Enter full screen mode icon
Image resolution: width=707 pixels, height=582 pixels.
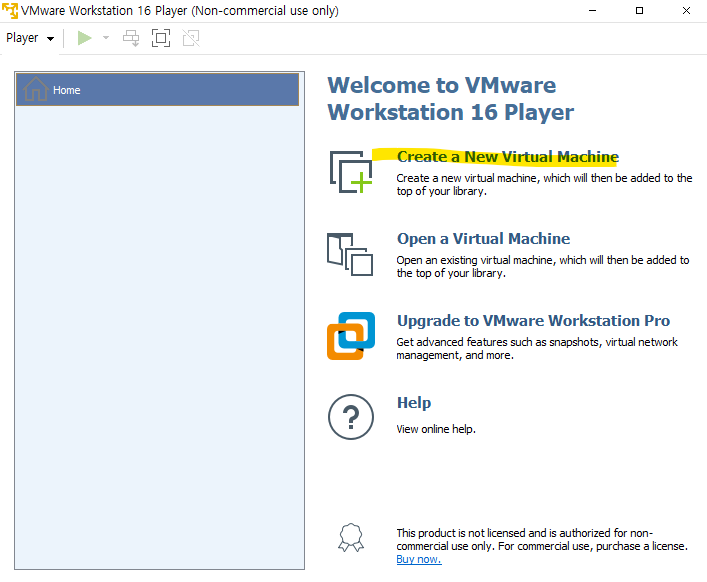(x=161, y=38)
